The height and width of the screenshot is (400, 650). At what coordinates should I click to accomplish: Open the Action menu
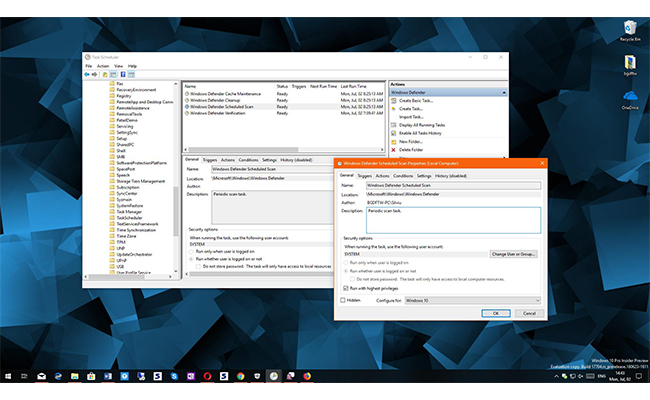(103, 66)
